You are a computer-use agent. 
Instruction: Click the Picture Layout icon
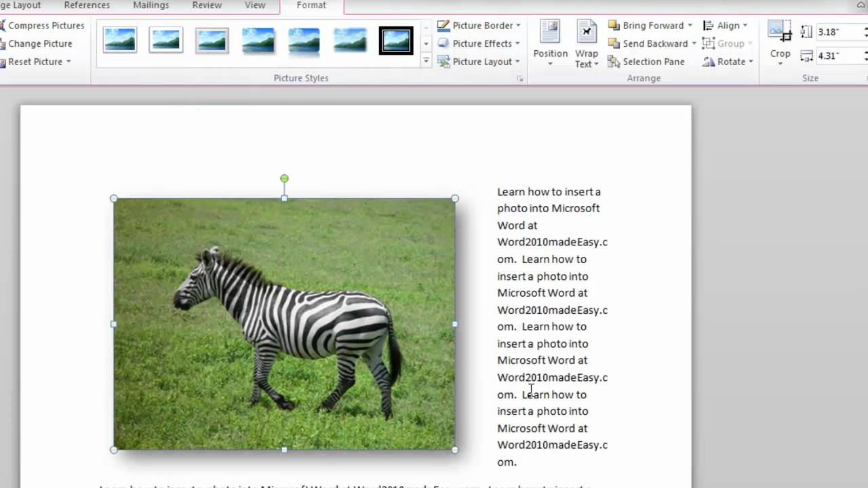443,62
